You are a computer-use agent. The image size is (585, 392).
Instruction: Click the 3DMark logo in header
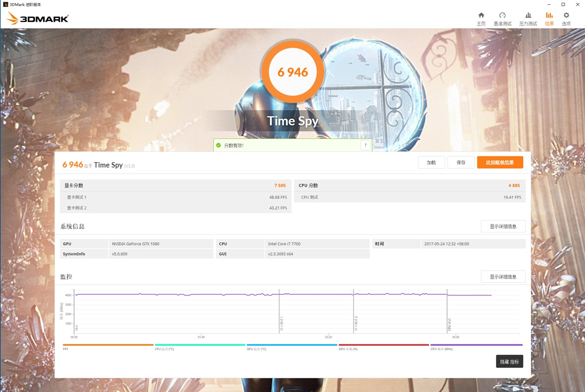coord(38,19)
